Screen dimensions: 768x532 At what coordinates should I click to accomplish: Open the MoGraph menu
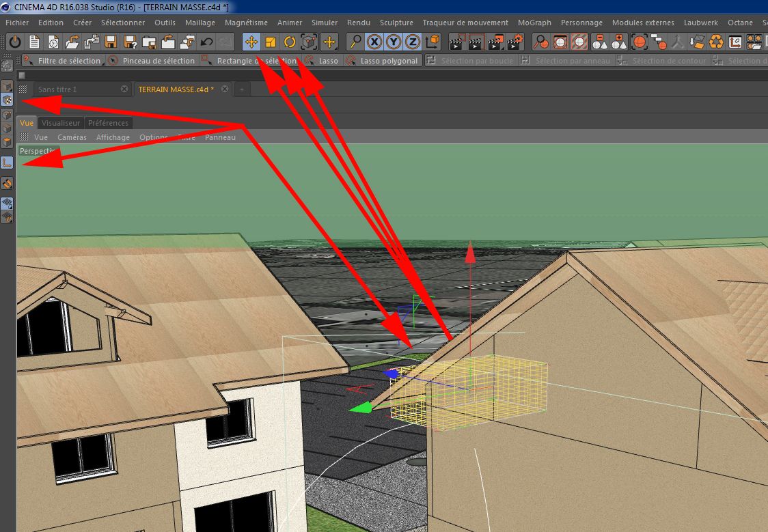[x=534, y=23]
